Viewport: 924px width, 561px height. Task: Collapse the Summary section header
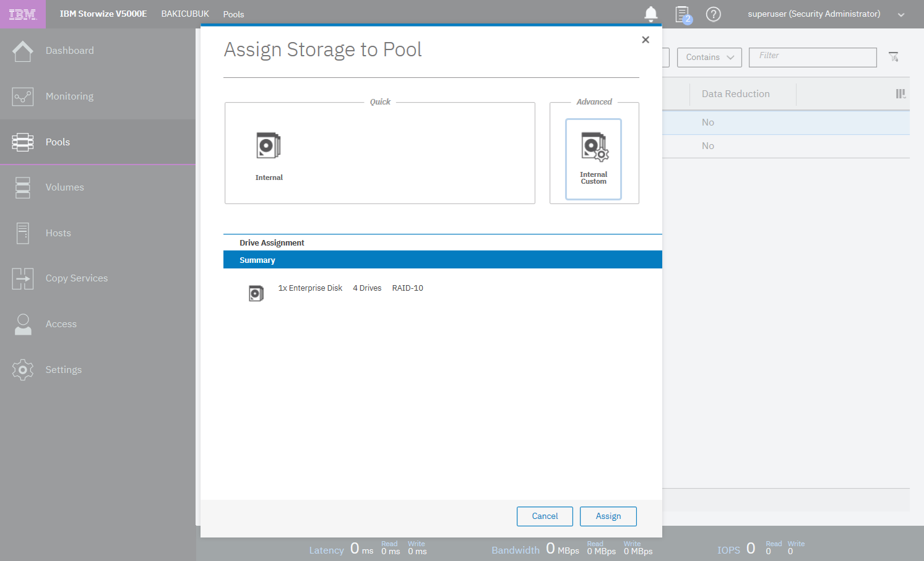pyautogui.click(x=443, y=260)
